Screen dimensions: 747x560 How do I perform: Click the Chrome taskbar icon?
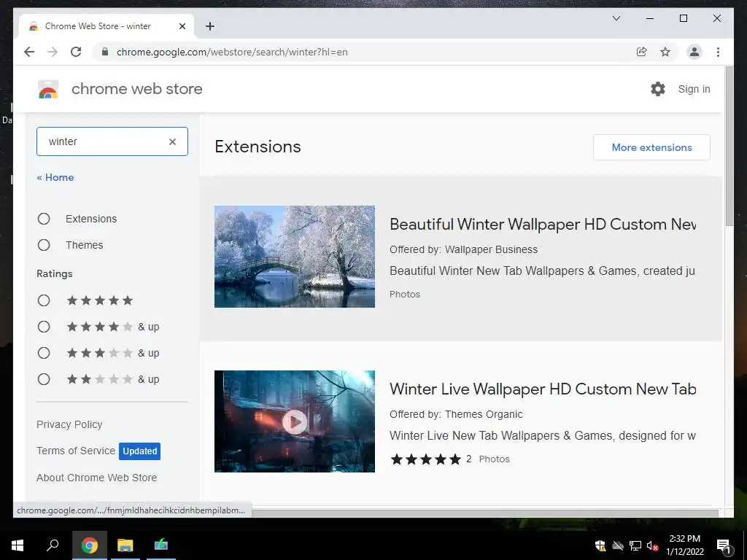tap(90, 545)
